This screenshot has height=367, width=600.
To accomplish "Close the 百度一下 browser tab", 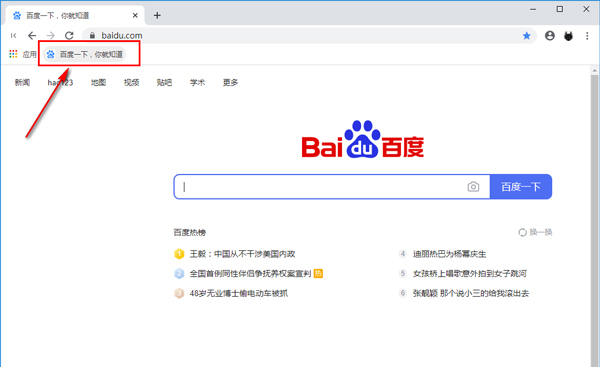I will click(x=135, y=15).
